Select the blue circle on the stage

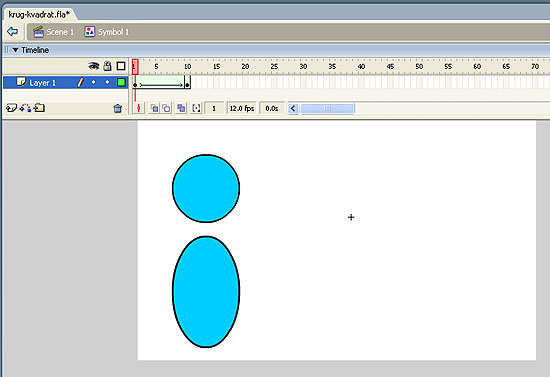206,188
